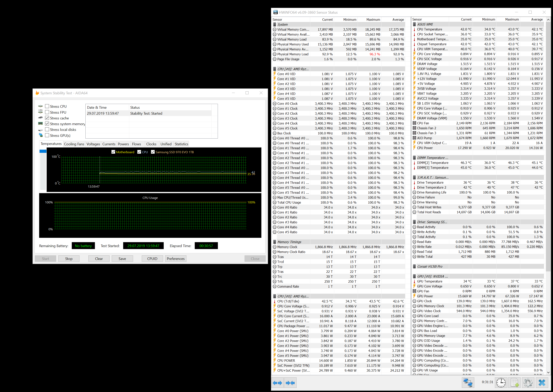Open the Voltages tab
This screenshot has width=553, height=392.
click(93, 144)
